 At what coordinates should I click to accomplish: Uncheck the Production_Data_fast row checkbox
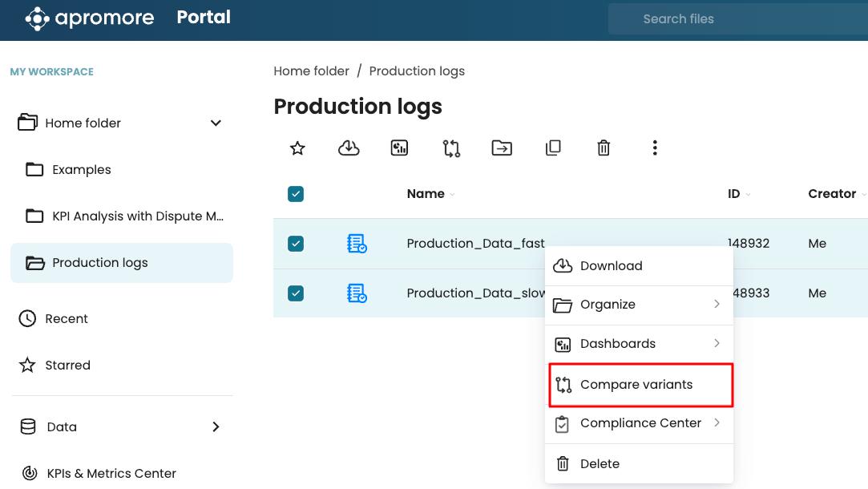pos(296,244)
